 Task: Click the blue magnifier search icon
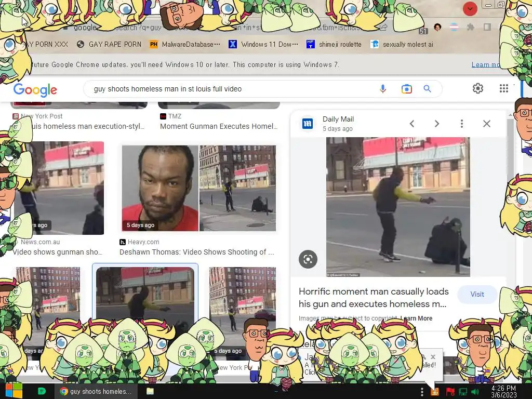(x=427, y=89)
